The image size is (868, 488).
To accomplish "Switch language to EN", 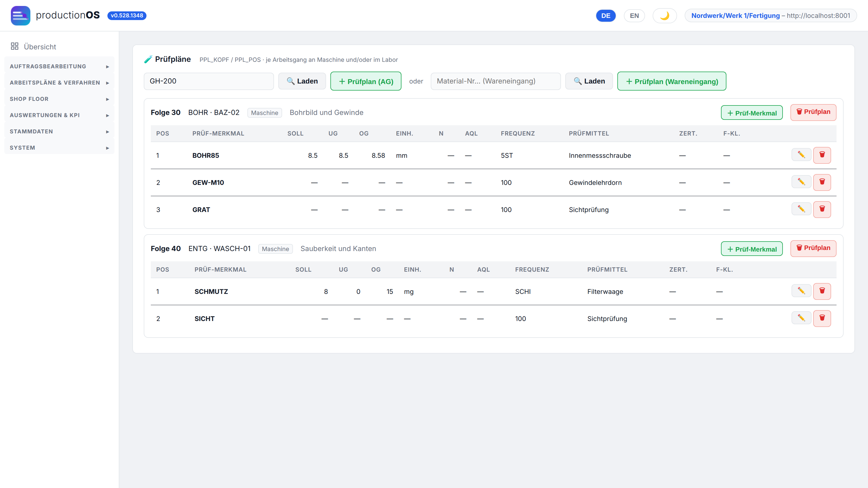I will pos(634,15).
